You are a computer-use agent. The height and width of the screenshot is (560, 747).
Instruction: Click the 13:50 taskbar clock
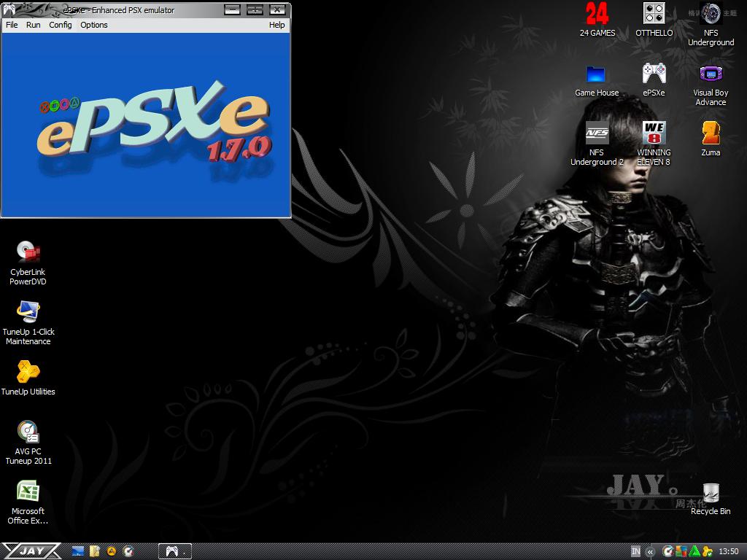[x=729, y=551]
